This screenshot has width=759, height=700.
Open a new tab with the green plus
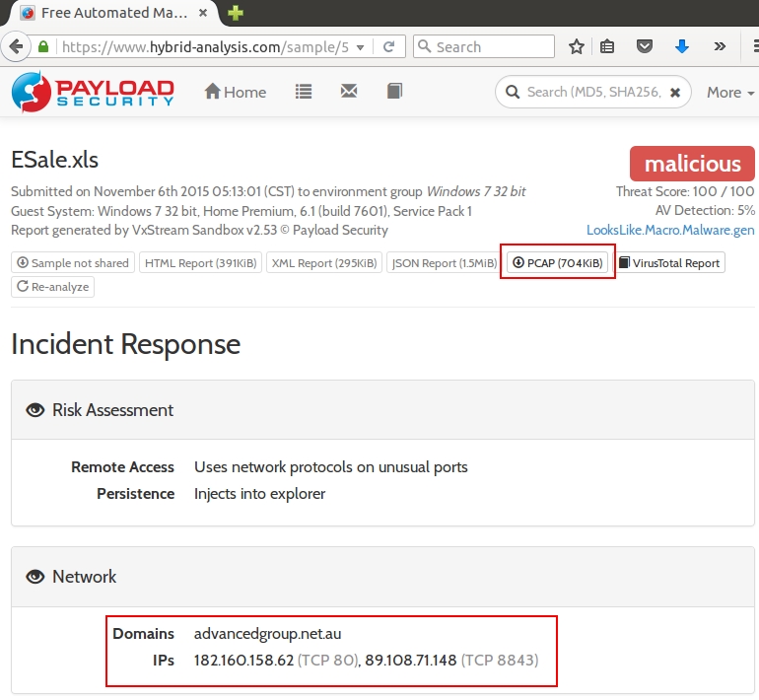pyautogui.click(x=236, y=13)
